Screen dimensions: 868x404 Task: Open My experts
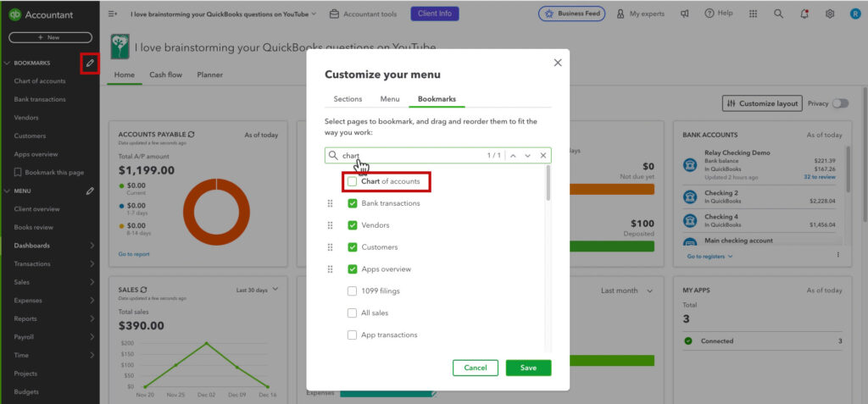(641, 14)
